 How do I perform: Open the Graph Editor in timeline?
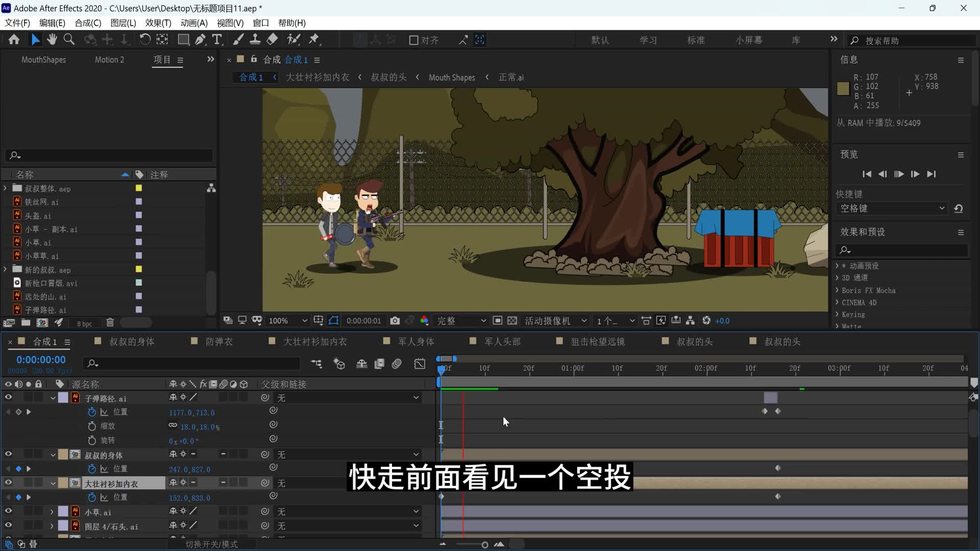[420, 364]
